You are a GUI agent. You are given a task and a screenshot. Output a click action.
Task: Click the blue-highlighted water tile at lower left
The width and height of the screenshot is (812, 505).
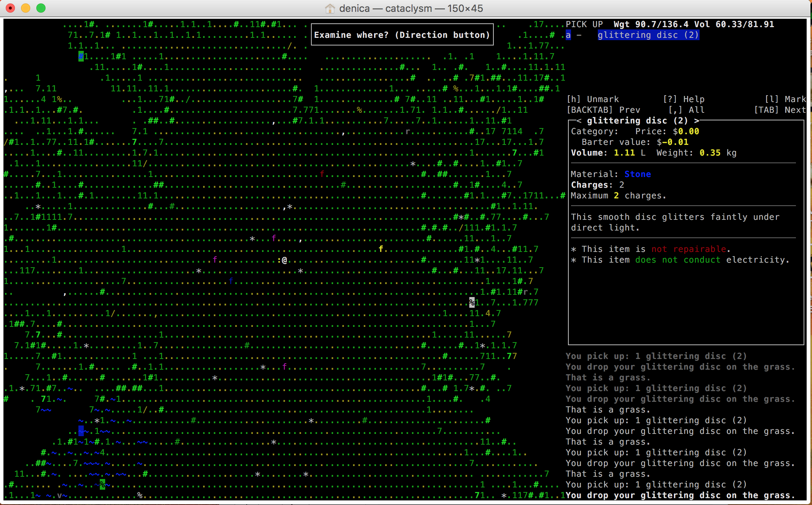tap(81, 431)
